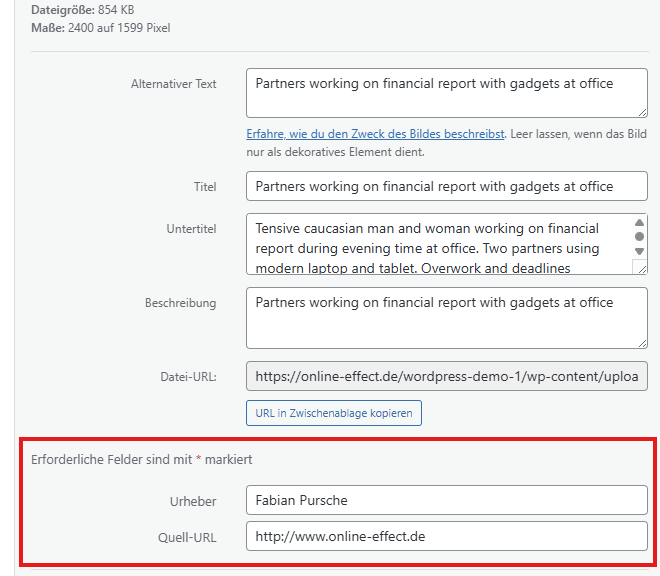Click the resize grip of Alternativer Text box
The image size is (660, 576).
641,111
